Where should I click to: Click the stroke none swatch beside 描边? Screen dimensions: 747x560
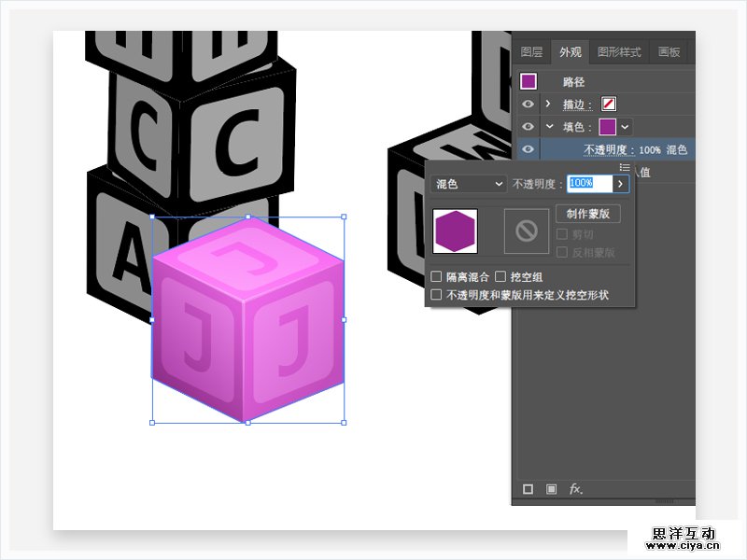[x=608, y=104]
